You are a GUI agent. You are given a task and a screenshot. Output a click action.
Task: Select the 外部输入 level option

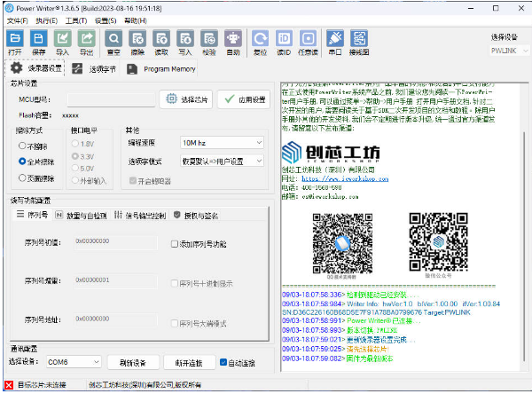pyautogui.click(x=75, y=180)
